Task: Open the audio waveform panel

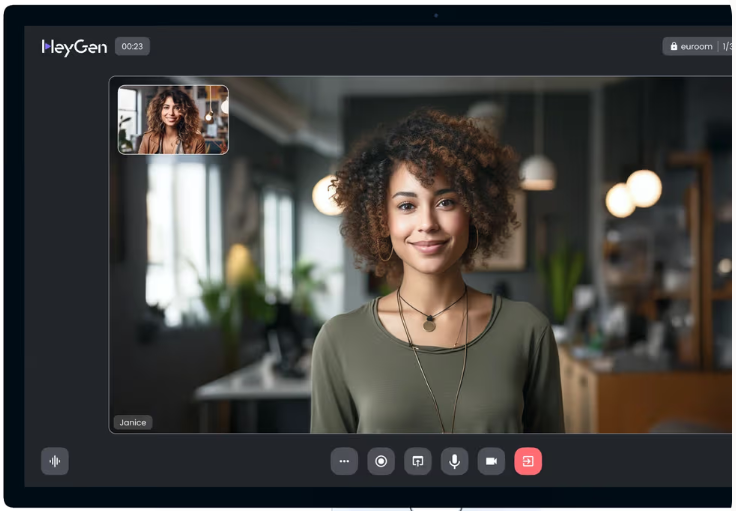Action: click(55, 461)
